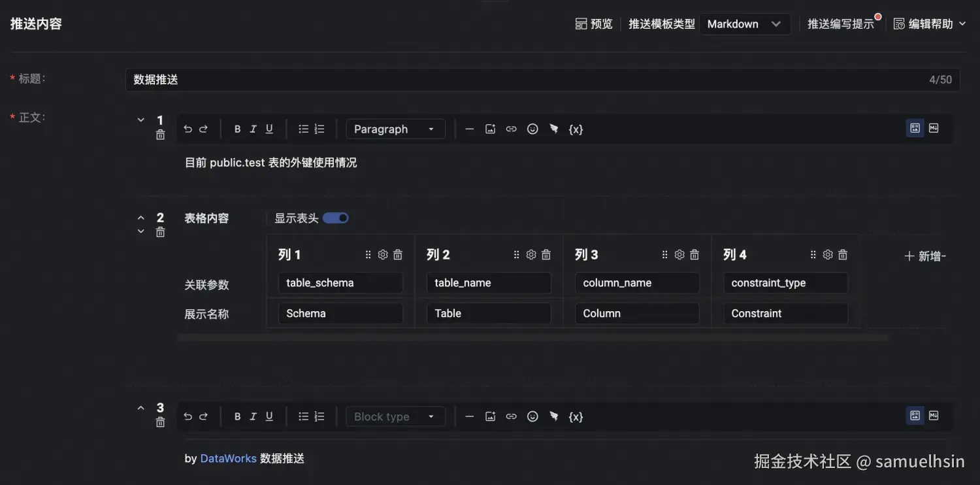
Task: Collapse block 1 with the chevron
Action: click(x=140, y=120)
